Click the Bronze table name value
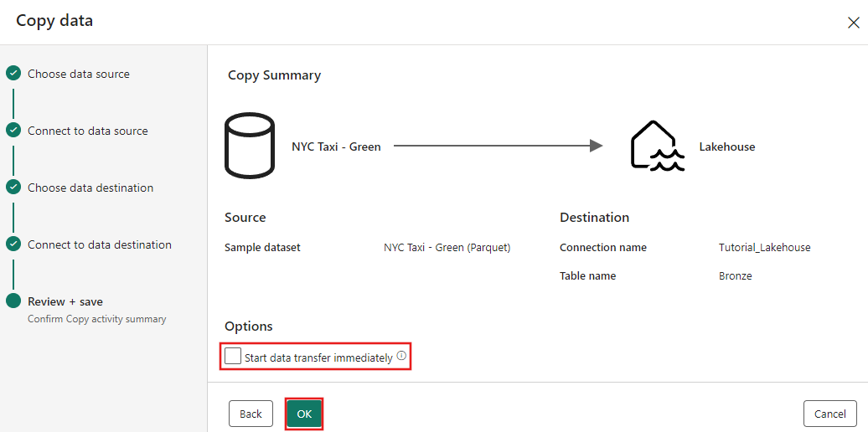Screen dimensions: 868x432 point(735,275)
